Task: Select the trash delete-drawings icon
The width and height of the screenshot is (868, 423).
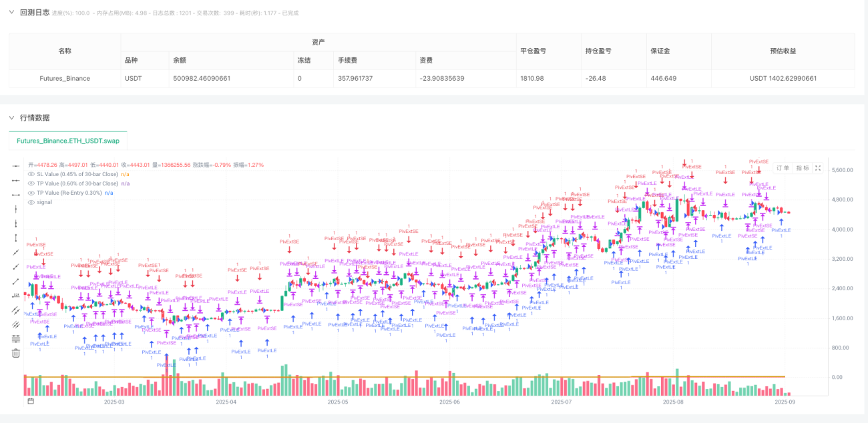Action: 16,353
